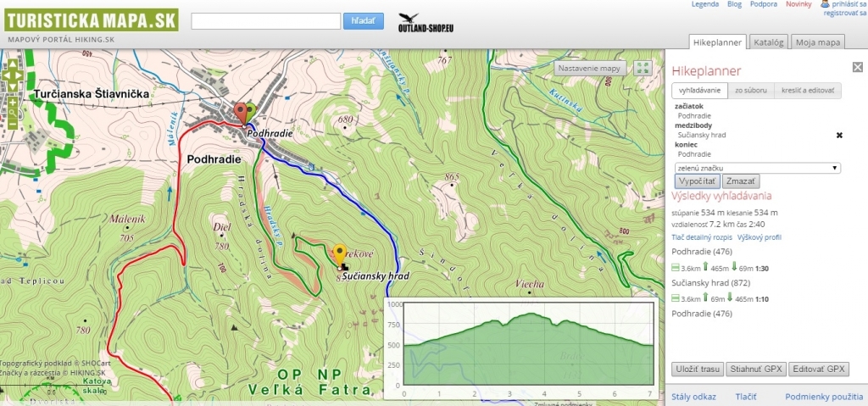
Task: Click the Vypočítať button
Action: pyautogui.click(x=697, y=181)
